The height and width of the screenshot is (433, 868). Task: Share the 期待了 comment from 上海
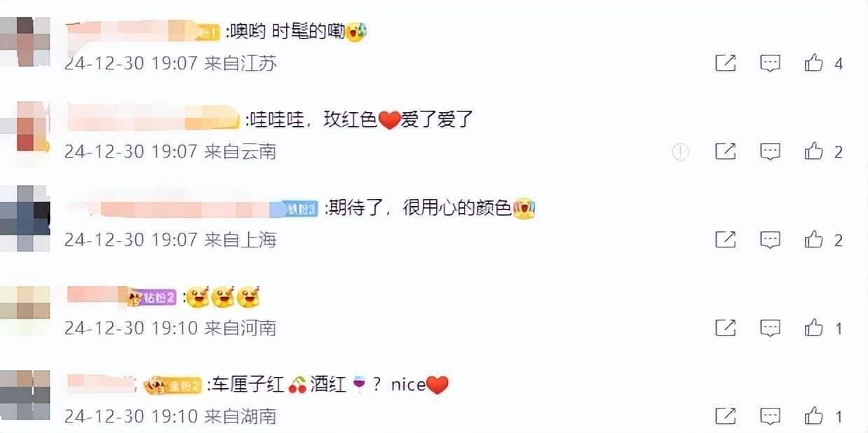click(x=725, y=240)
